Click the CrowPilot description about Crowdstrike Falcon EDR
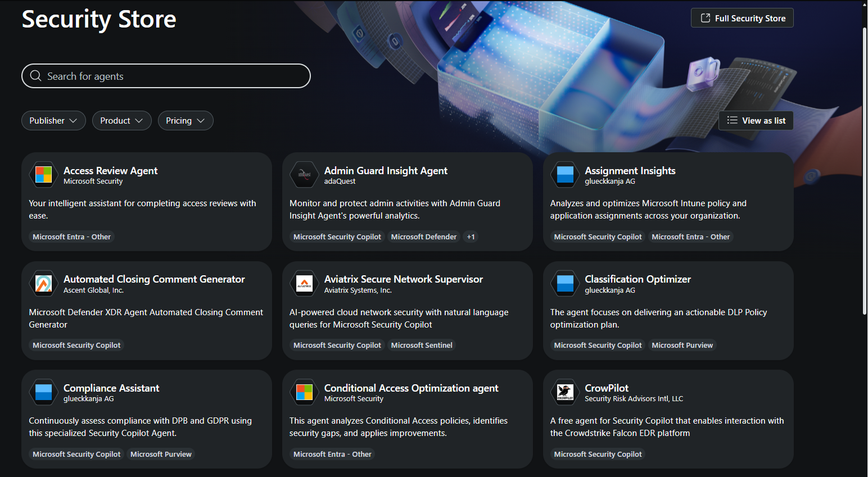 [667, 427]
